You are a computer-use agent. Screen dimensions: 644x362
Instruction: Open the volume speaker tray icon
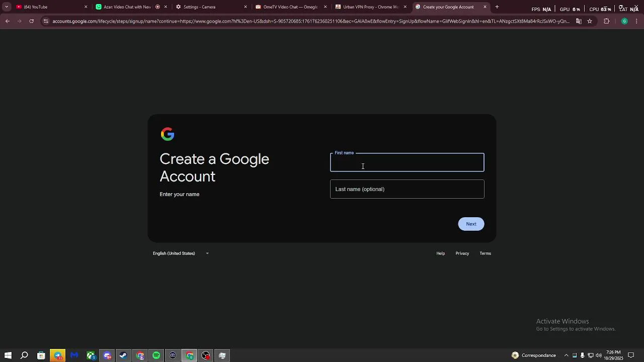coord(599,355)
